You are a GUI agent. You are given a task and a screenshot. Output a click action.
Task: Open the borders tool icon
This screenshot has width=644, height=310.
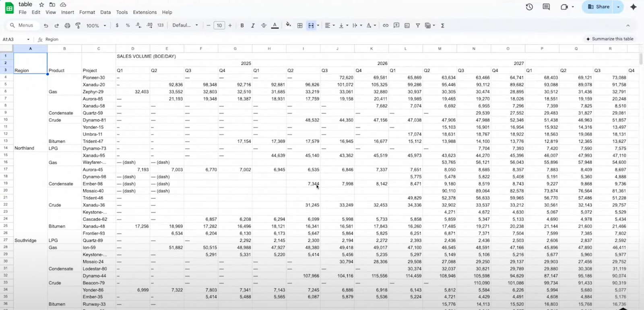300,25
